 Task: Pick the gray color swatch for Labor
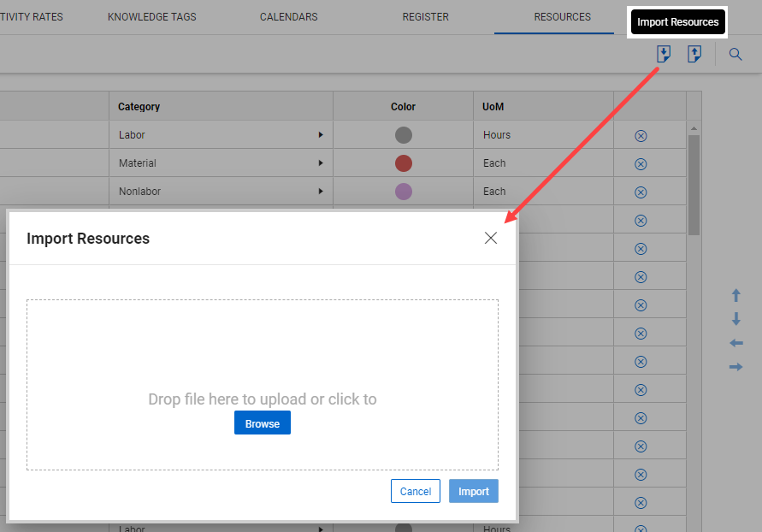coord(404,135)
